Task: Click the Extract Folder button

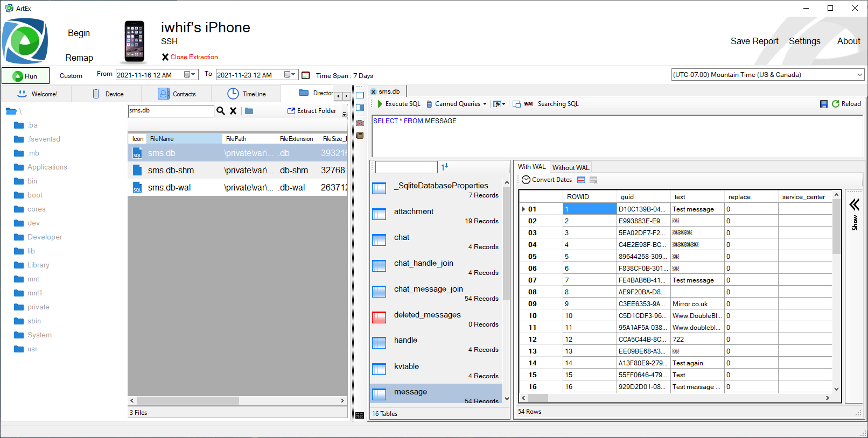Action: pyautogui.click(x=312, y=111)
